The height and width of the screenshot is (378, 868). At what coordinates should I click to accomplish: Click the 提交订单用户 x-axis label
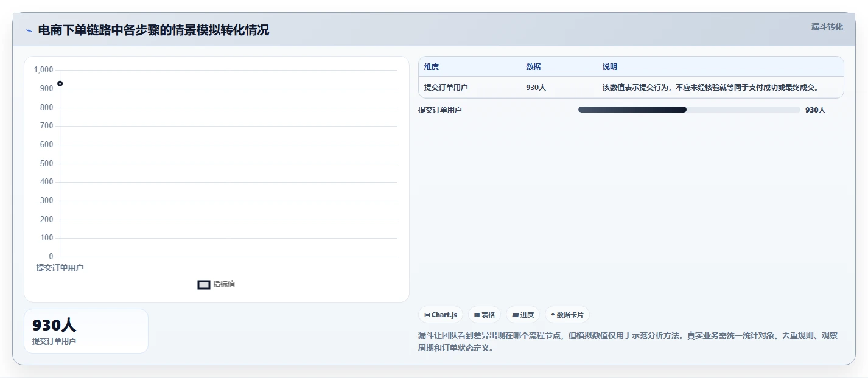(x=60, y=268)
